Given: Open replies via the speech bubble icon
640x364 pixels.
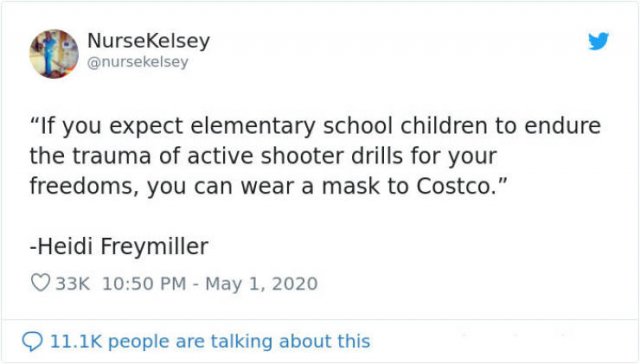Looking at the screenshot, I should tap(32, 341).
